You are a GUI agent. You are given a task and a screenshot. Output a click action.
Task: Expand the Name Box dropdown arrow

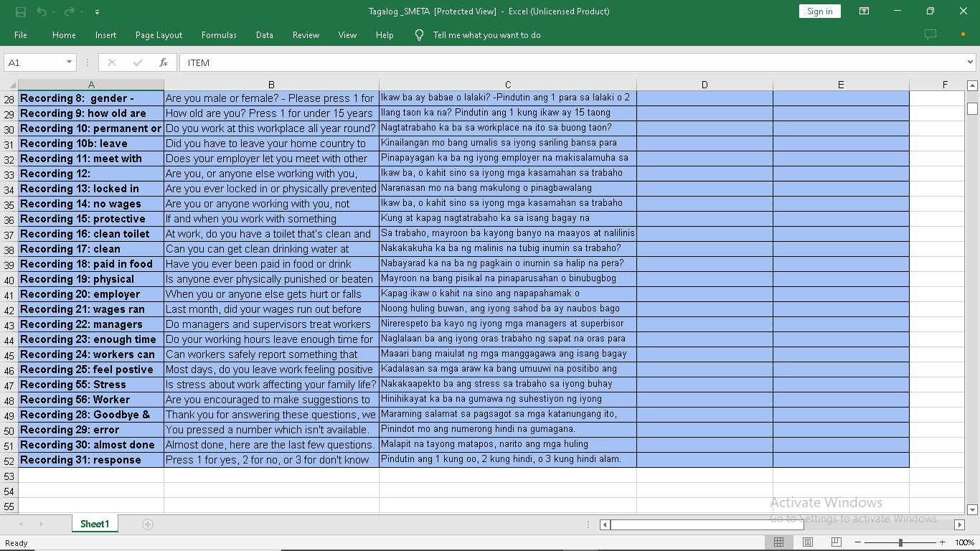(x=70, y=62)
